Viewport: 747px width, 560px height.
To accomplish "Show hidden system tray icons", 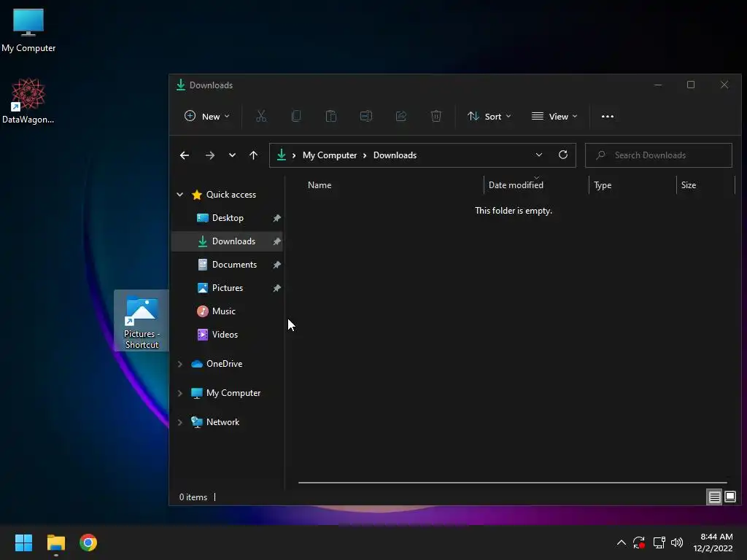I will point(622,542).
